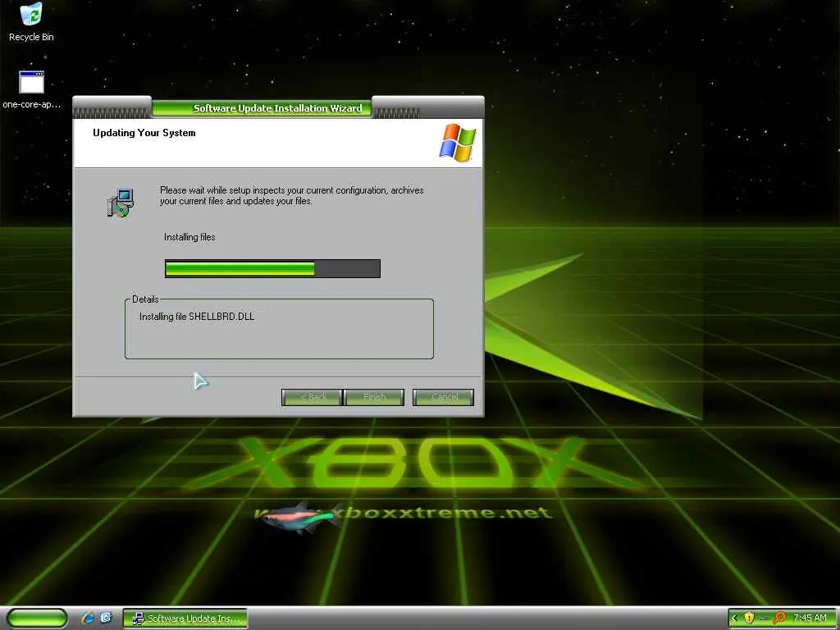840x630 pixels.
Task: Click the 'Installing files' status label
Action: pyautogui.click(x=189, y=237)
